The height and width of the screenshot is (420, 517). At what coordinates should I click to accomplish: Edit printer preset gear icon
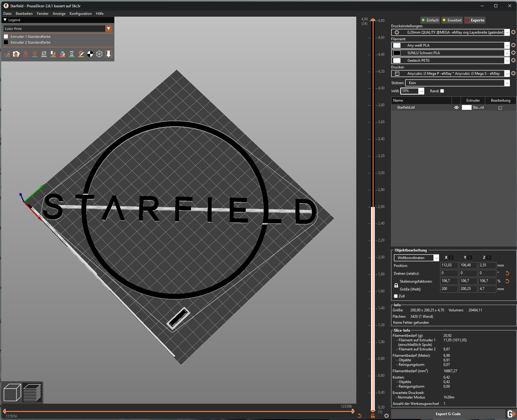tap(513, 73)
